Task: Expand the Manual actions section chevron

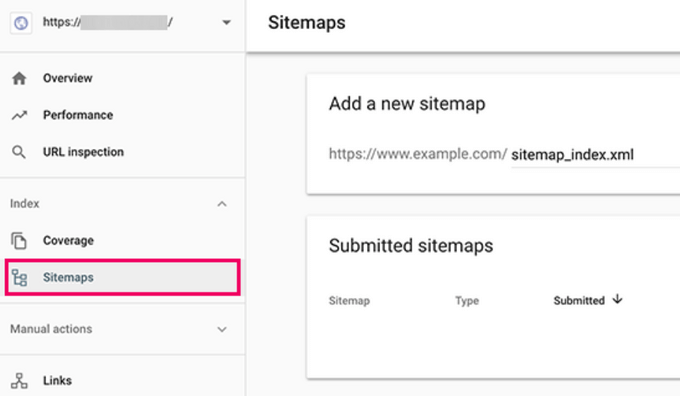Action: click(x=222, y=330)
